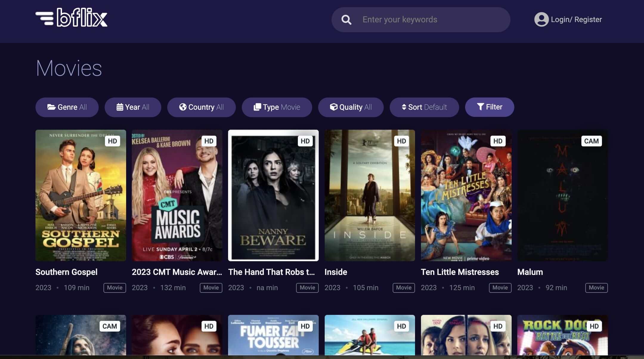
Task: Open the Sort Default dropdown
Action: point(425,107)
